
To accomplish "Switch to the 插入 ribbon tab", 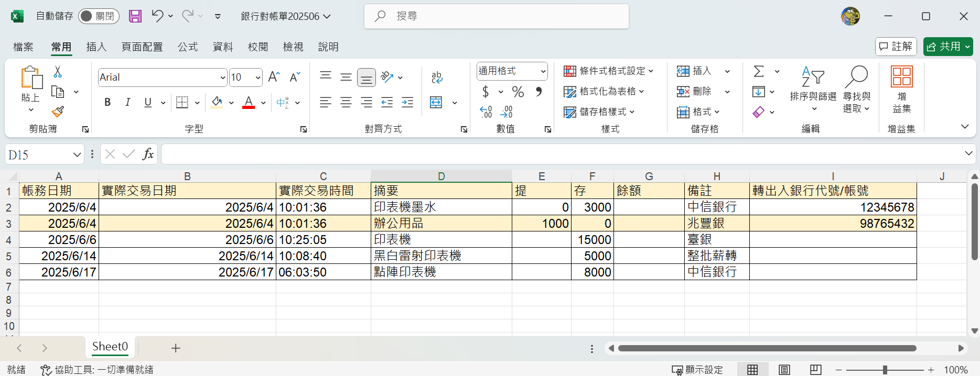I will pos(96,47).
